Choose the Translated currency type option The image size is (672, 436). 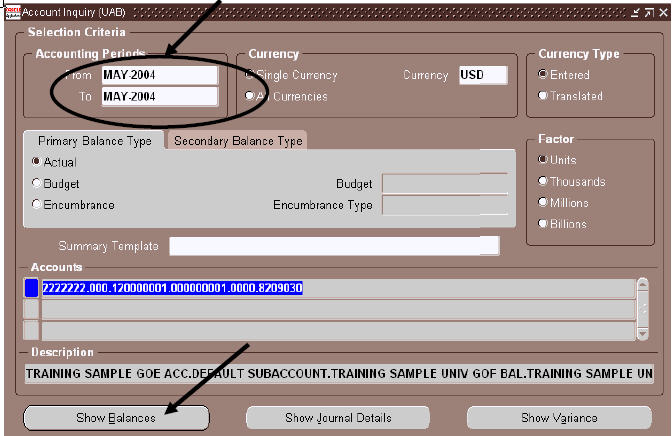click(543, 96)
